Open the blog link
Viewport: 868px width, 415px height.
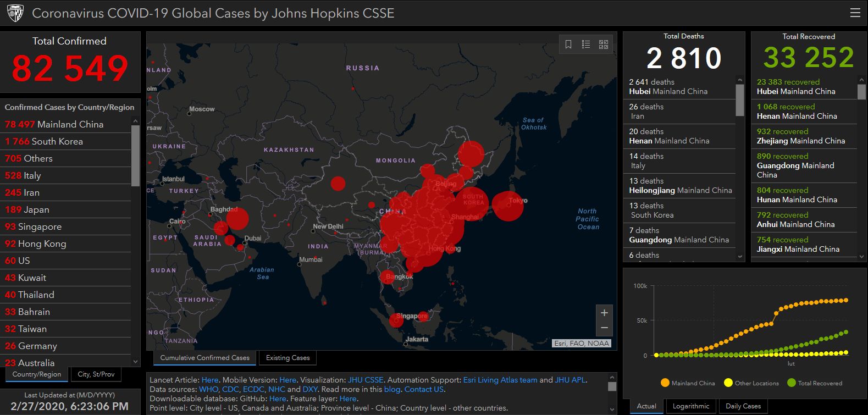click(x=392, y=389)
